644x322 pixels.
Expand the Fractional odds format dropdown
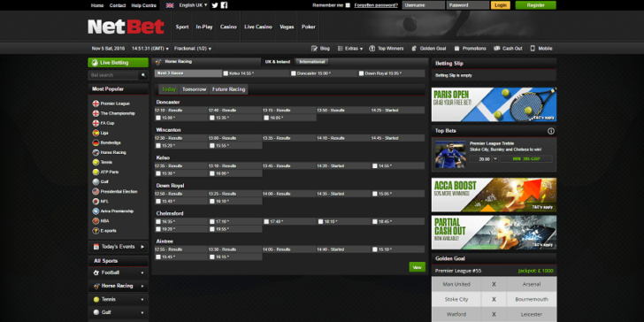[x=193, y=49]
